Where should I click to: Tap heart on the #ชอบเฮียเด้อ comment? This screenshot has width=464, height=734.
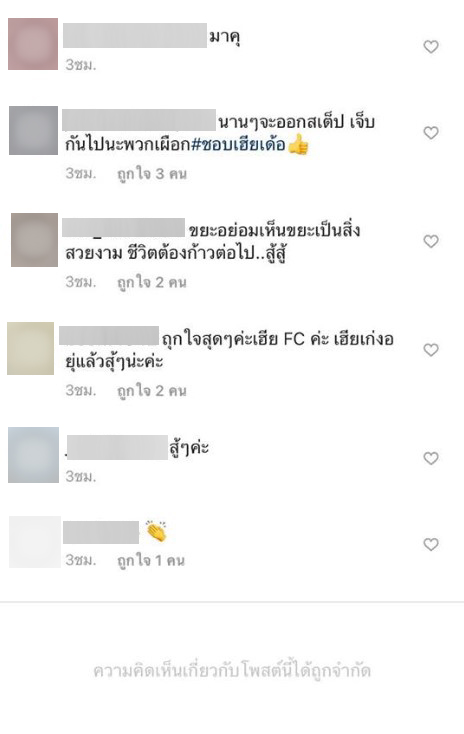(431, 133)
